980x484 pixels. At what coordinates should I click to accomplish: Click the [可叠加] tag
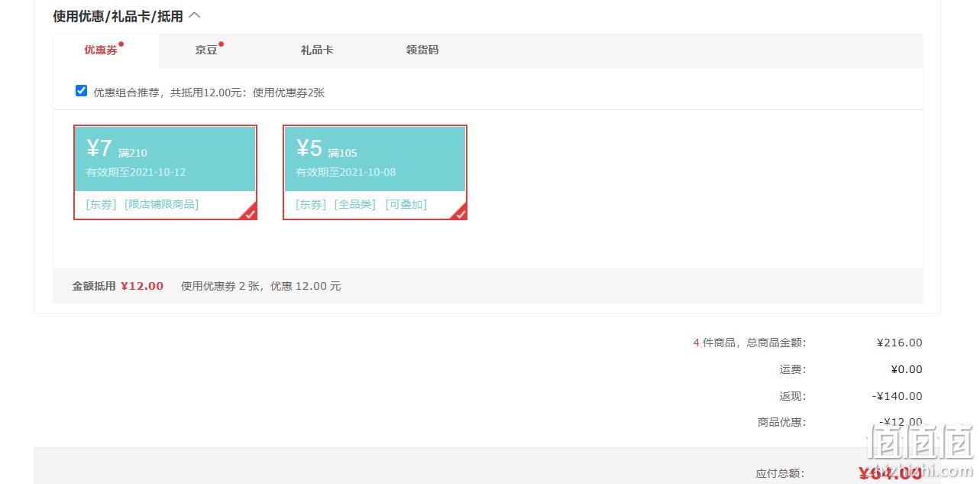(x=406, y=204)
